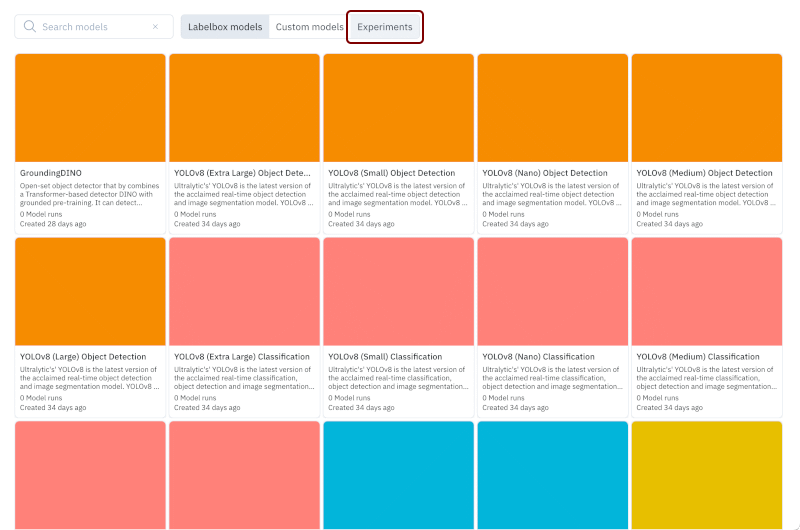Click the YOLOv8 (Extra Large) Classification title

click(x=242, y=357)
